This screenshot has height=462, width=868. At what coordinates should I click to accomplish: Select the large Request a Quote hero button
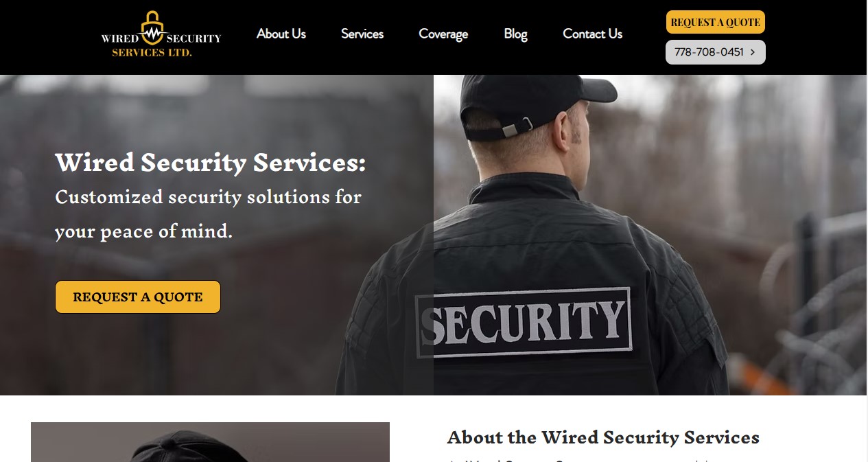[x=138, y=297]
